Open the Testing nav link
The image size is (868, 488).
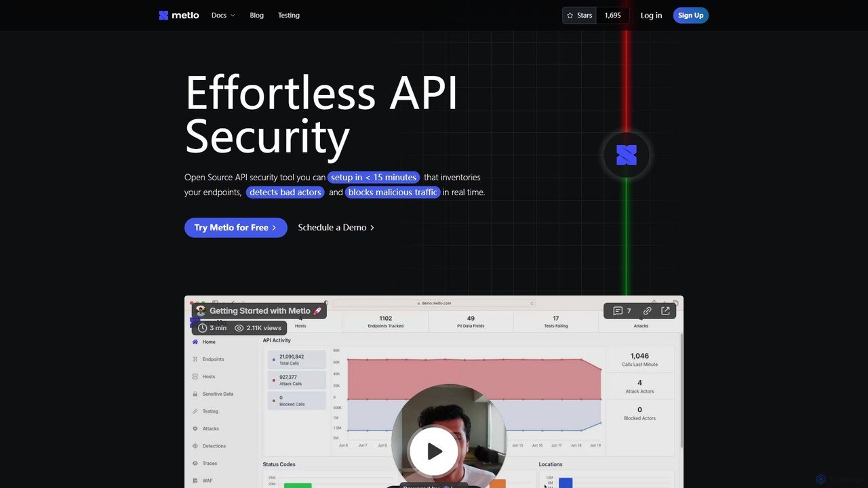(x=288, y=15)
